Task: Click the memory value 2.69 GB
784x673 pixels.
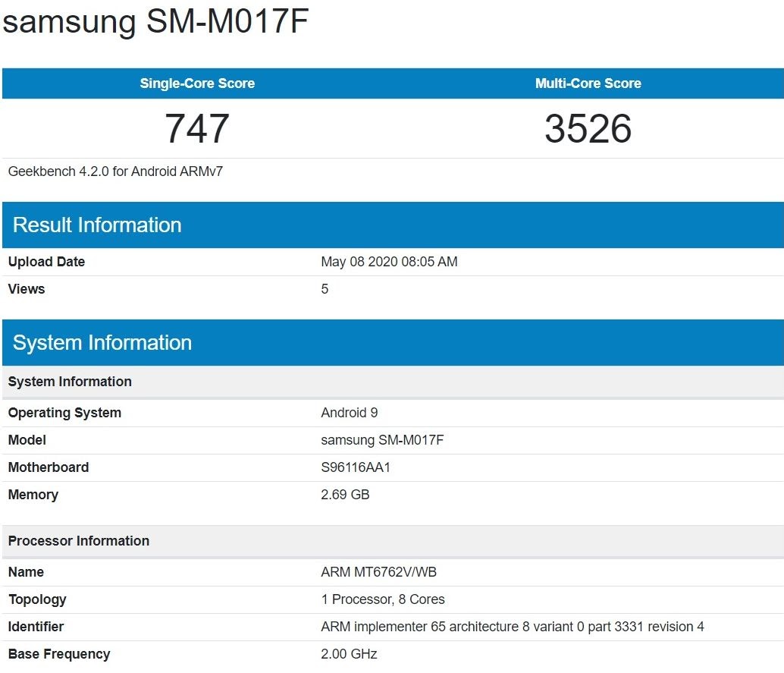Action: (x=345, y=495)
